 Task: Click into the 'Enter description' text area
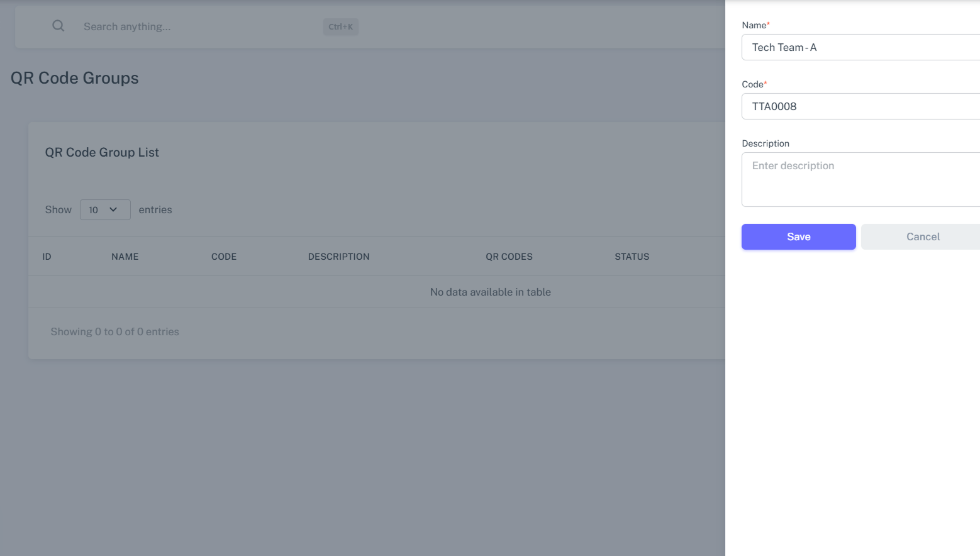(x=860, y=179)
